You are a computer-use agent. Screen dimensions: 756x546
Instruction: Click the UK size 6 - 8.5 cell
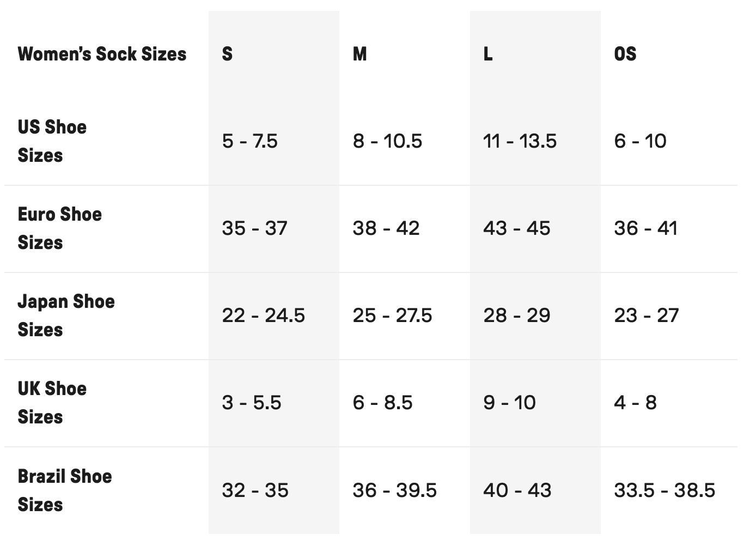click(382, 403)
